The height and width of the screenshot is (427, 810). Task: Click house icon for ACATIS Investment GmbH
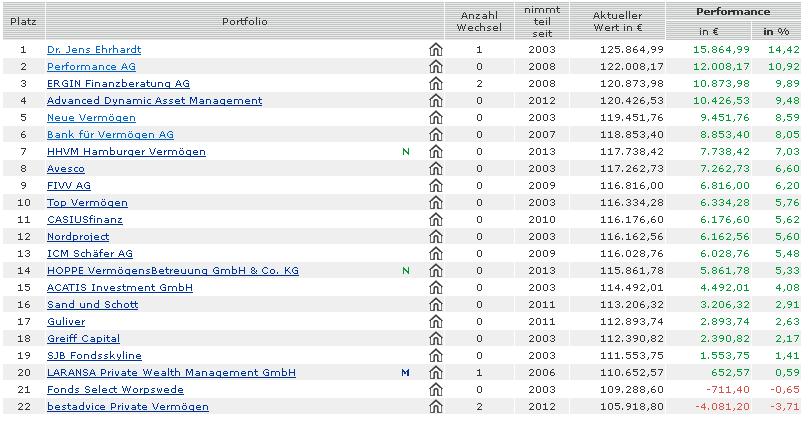tap(435, 288)
